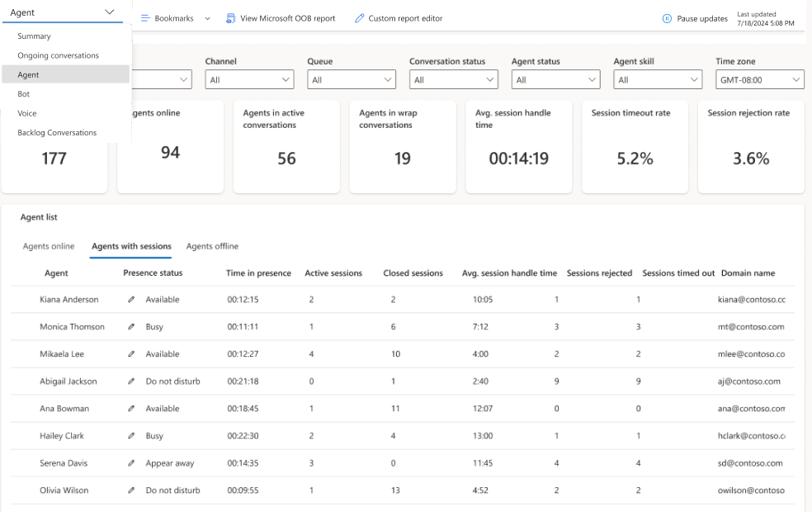Click the View Microsoft OOB report icon
The height and width of the screenshot is (512, 812).
click(230, 18)
